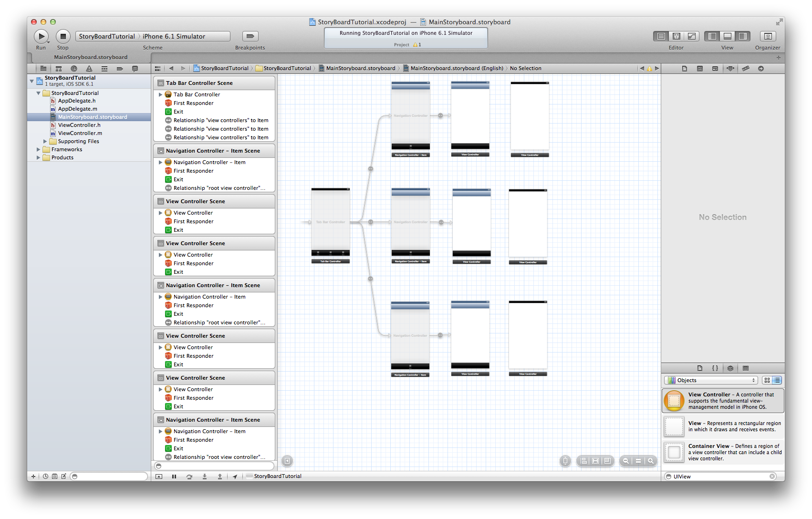This screenshot has height=519, width=812.
Task: Switch to Assistant editor
Action: 676,36
